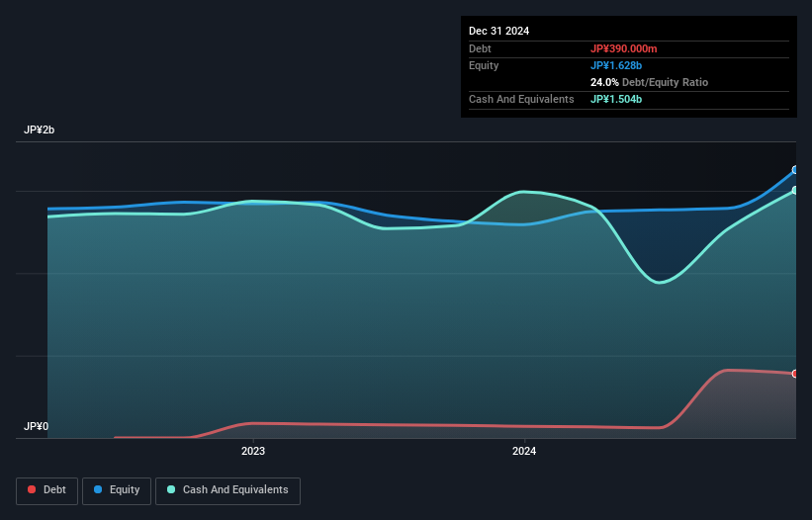The height and width of the screenshot is (520, 812).
Task: Select the Debt endpoint marker at Dec 2024
Action: (795, 374)
